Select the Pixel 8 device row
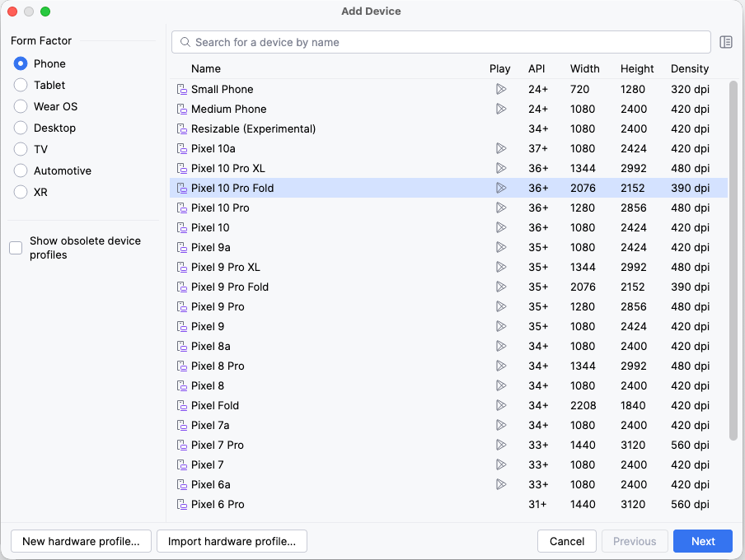The height and width of the screenshot is (560, 745). pyautogui.click(x=448, y=385)
